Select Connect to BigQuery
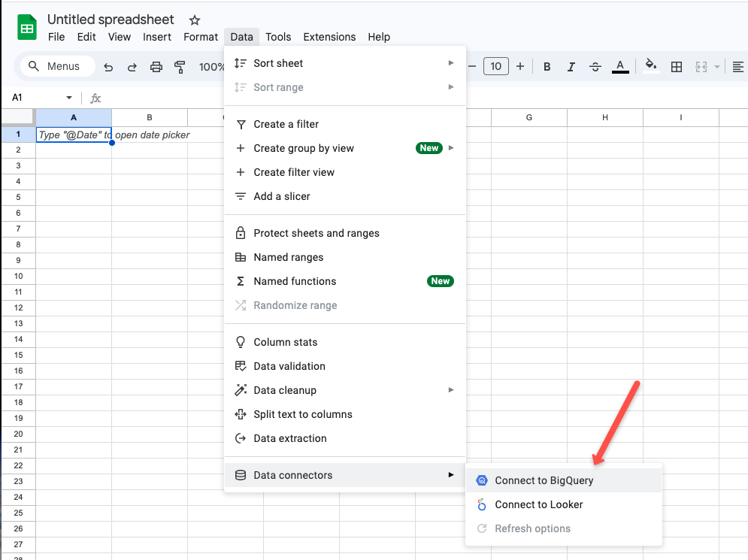 tap(564, 480)
